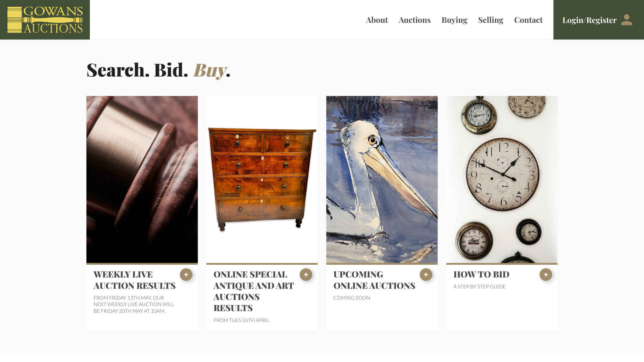Select the Selling menu item
This screenshot has height=362, width=644.
[x=490, y=20]
